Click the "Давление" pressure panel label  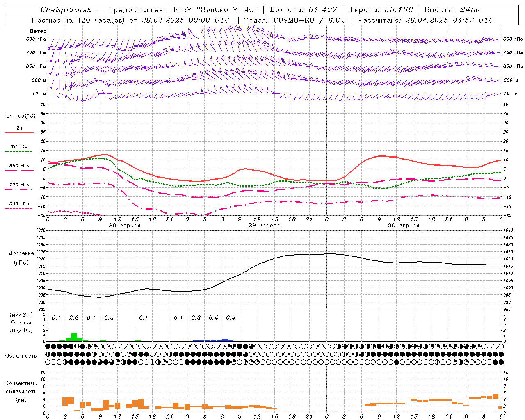(21, 253)
